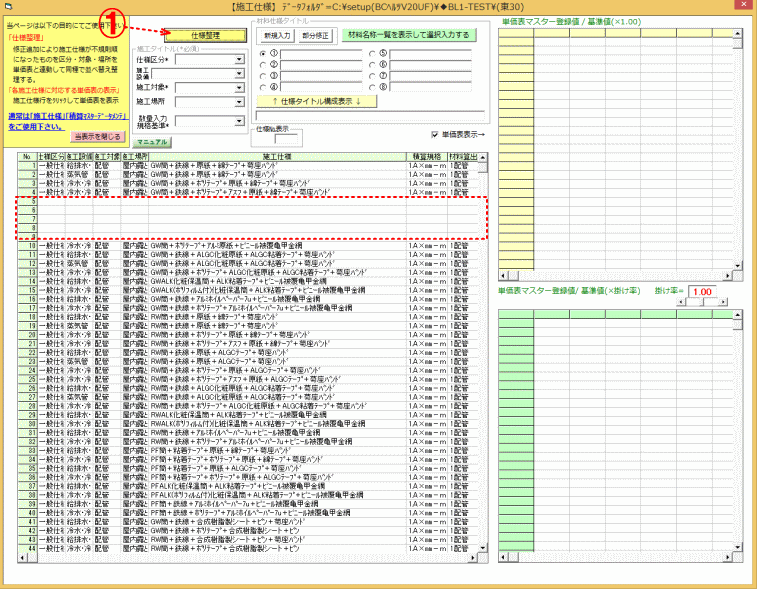Select radio button ① for material title
The image size is (757, 589).
[263, 53]
